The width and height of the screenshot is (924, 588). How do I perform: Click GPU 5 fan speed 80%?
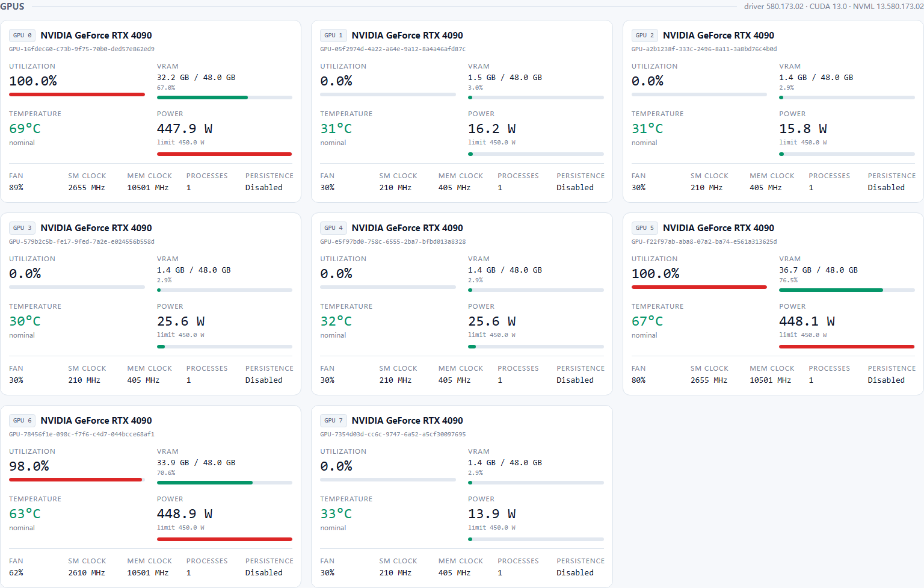click(638, 380)
